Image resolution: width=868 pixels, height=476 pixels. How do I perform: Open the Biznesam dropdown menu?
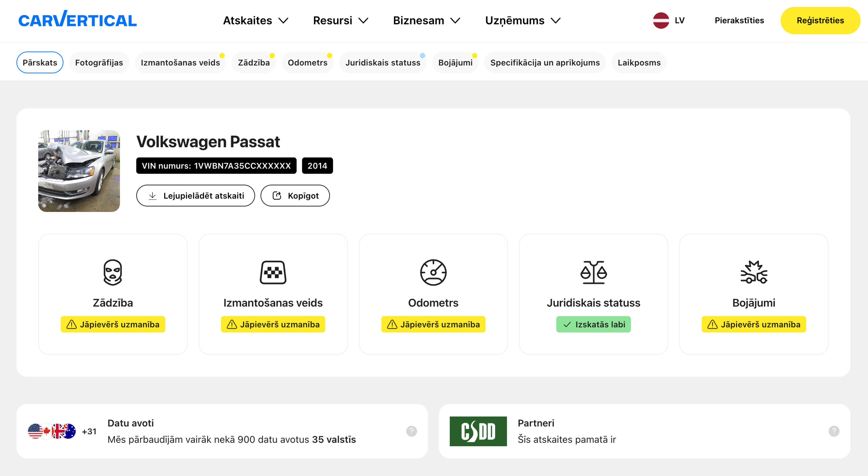(426, 21)
